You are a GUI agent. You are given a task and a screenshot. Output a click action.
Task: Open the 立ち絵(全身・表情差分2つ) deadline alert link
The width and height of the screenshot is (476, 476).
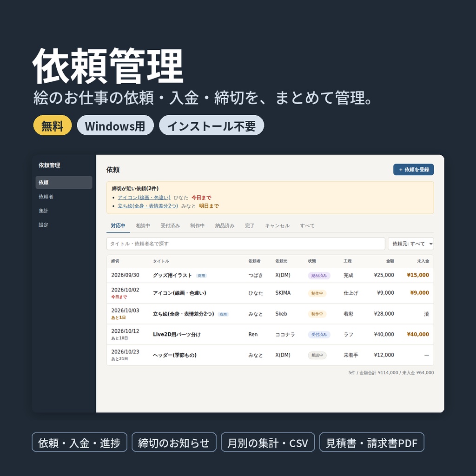pos(148,206)
